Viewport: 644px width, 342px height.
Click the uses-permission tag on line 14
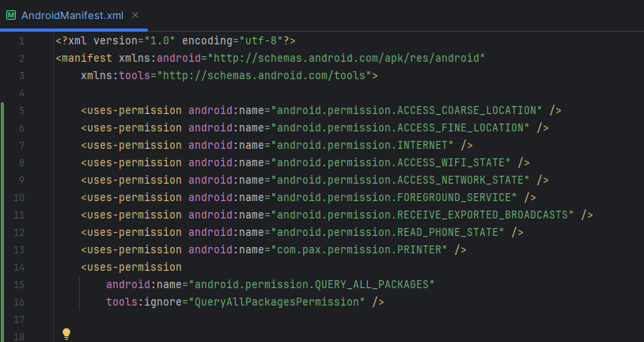pos(131,268)
